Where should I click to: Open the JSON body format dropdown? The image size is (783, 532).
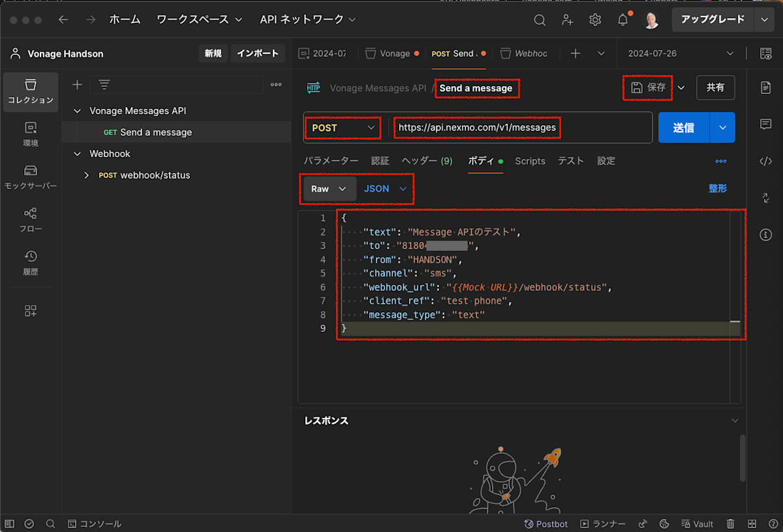[x=385, y=188]
